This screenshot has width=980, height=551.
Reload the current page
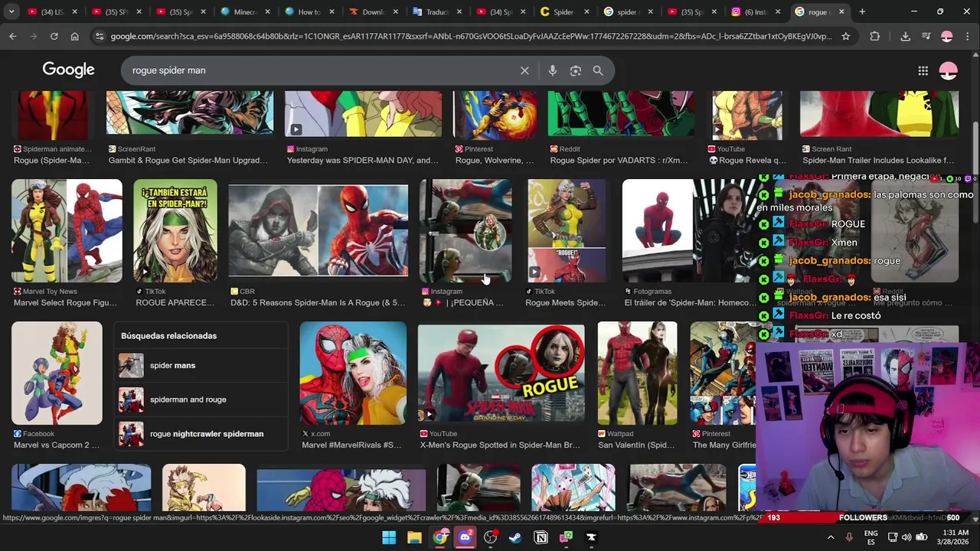pyautogui.click(x=54, y=36)
